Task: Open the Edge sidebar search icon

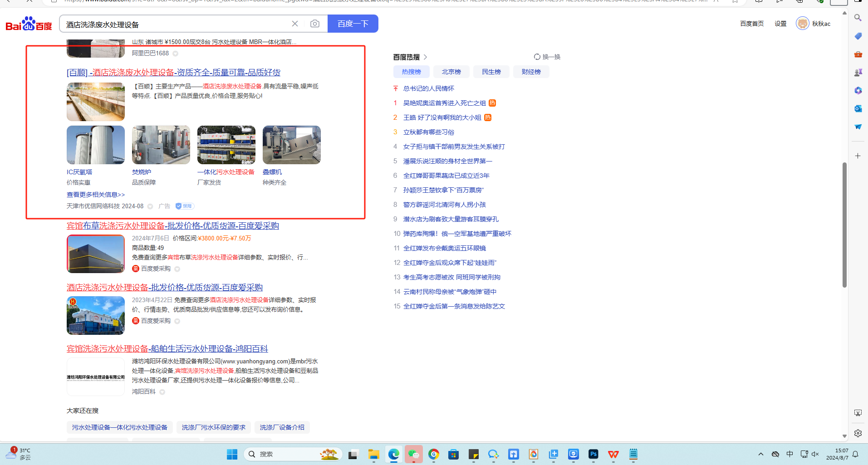Action: [858, 18]
